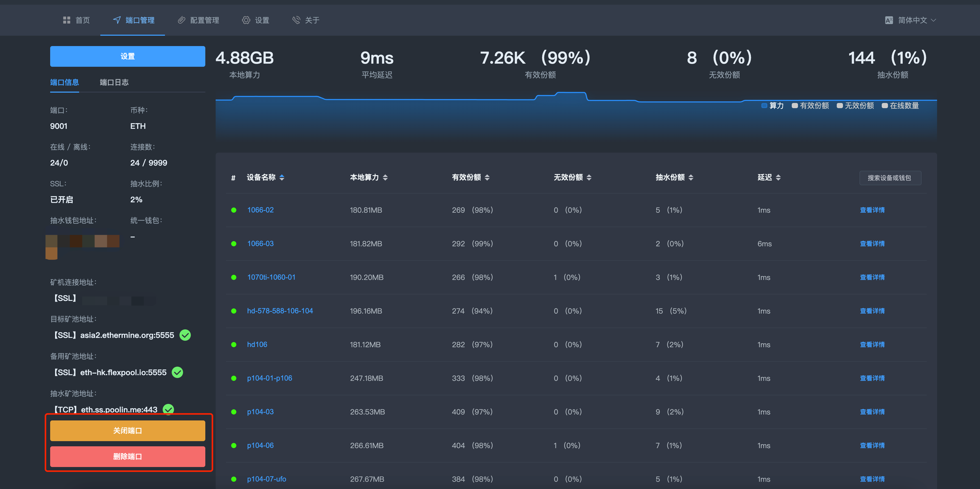Viewport: 980px width, 489px height.
Task: Sort table by 延迟 column arrows
Action: (778, 177)
